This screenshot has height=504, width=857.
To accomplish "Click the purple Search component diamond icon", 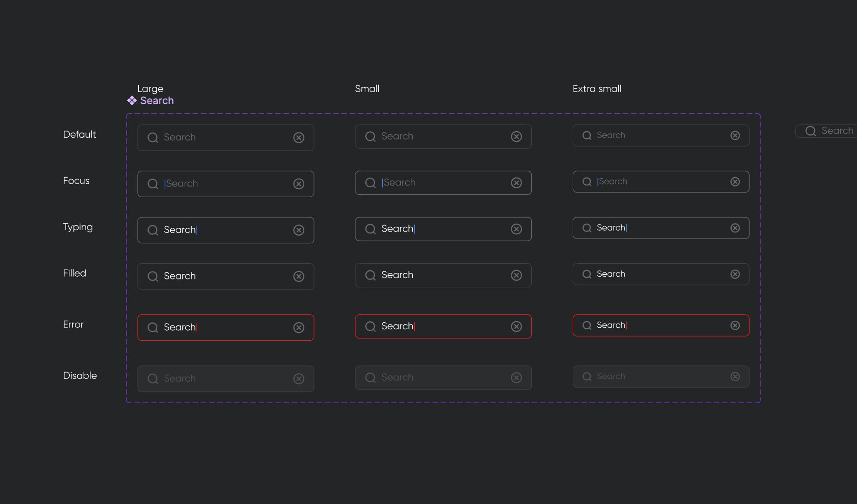I will (132, 100).
